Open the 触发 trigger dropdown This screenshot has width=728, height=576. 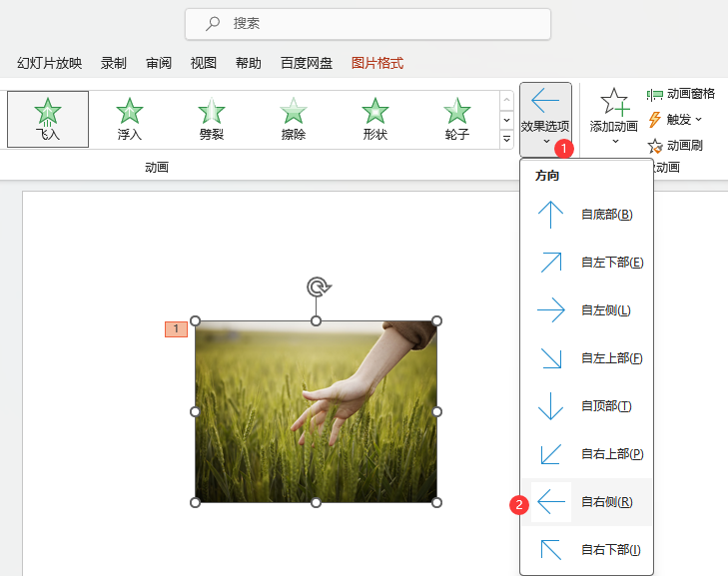[675, 120]
